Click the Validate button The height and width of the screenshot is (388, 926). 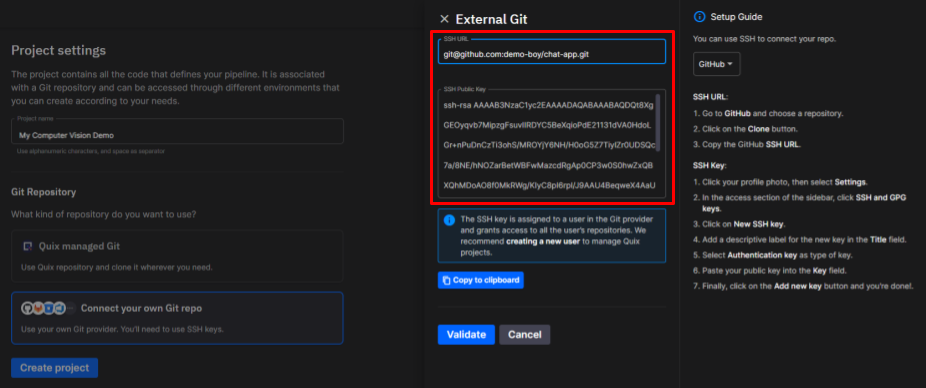tap(466, 334)
